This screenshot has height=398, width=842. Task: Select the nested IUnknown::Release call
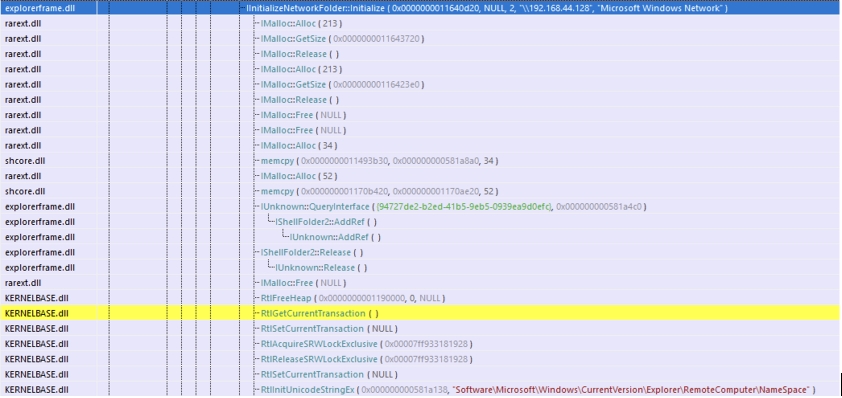322,267
